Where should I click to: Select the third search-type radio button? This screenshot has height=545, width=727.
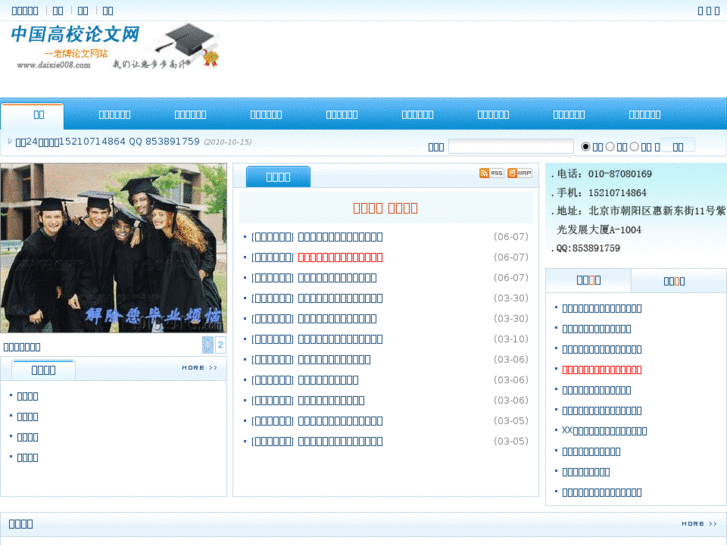pyautogui.click(x=634, y=147)
